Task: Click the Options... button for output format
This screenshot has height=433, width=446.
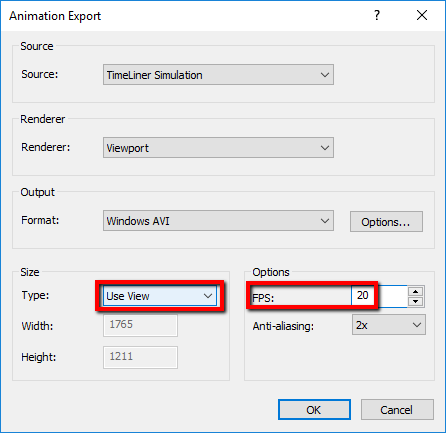Action: (386, 221)
